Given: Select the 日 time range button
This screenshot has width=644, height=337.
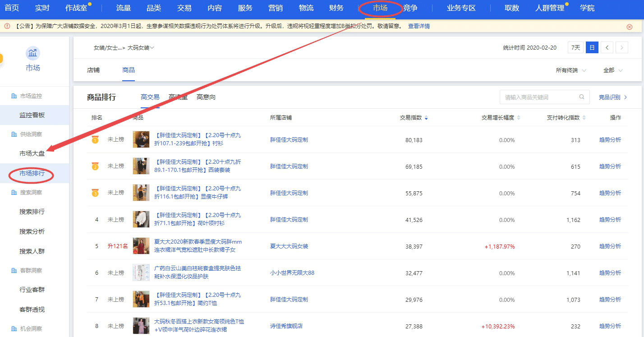Looking at the screenshot, I should [x=592, y=48].
